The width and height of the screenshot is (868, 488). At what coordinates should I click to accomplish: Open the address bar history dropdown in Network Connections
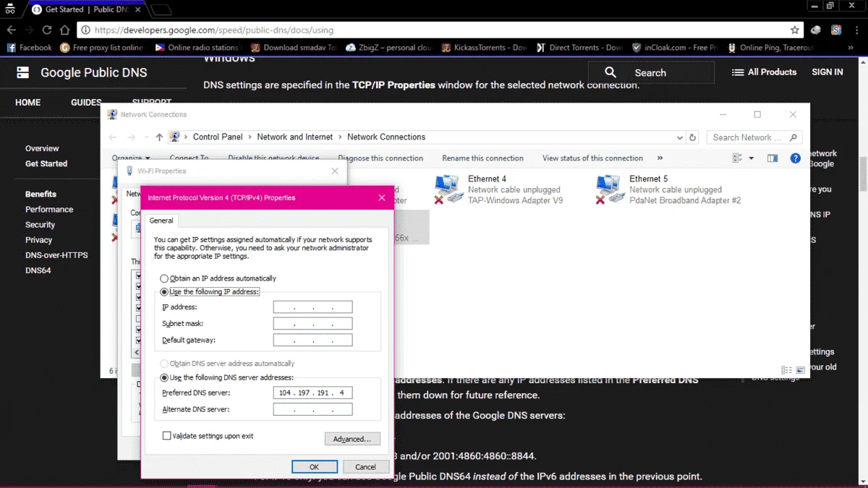point(680,137)
